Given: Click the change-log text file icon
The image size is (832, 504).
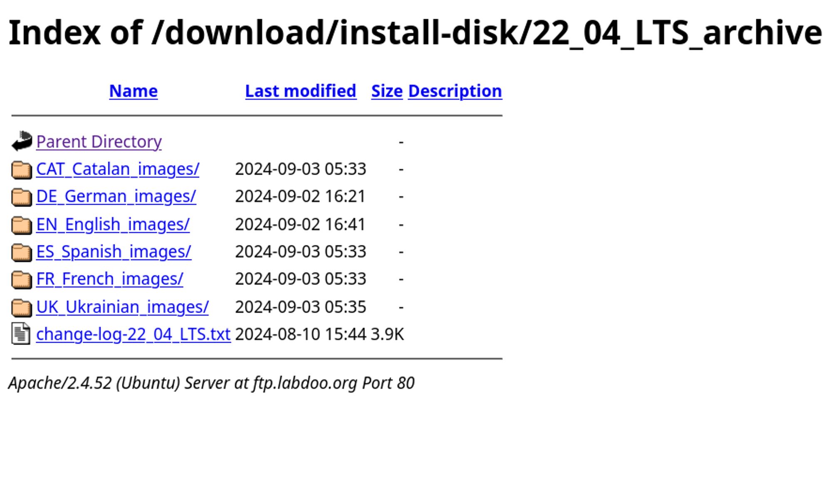Looking at the screenshot, I should pos(21,334).
